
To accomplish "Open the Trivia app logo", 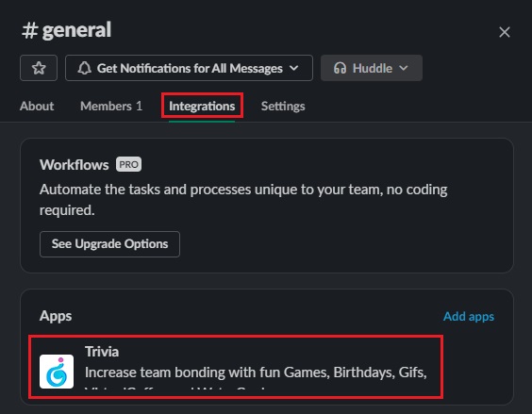I will (x=57, y=372).
